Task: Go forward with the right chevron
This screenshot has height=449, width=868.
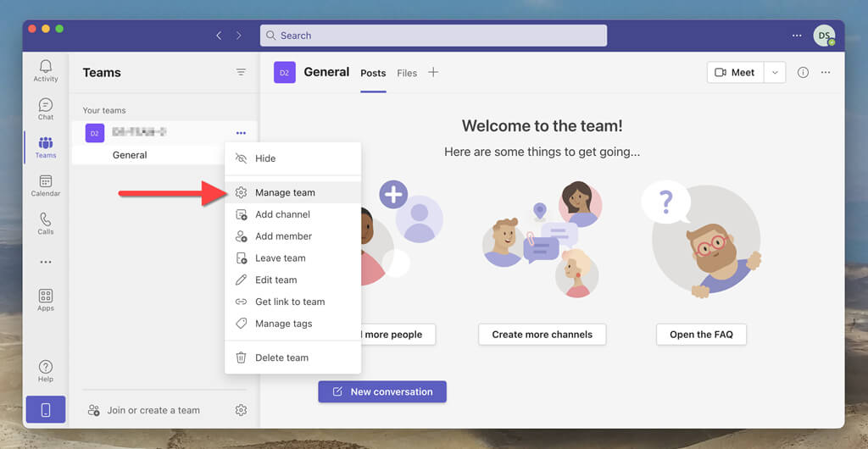Action: [x=238, y=36]
